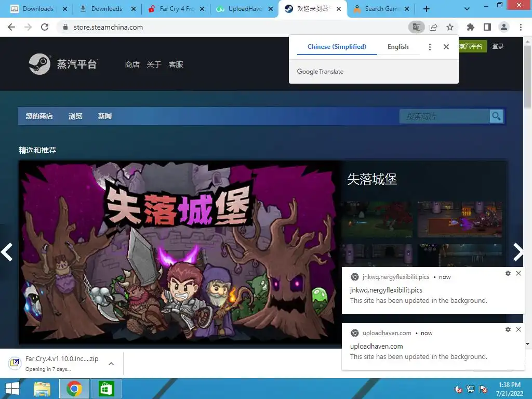
Task: Click the jnkwq.nergyflexibilit.pics notification body
Action: pos(433,290)
